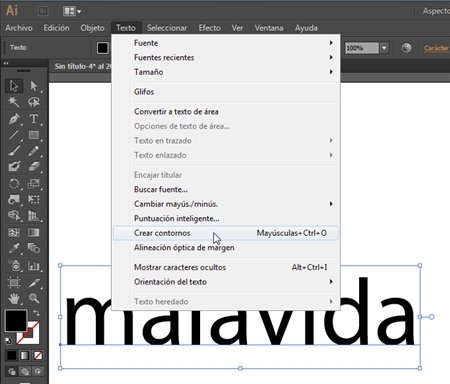Viewport: 450px width, 384px height.
Task: Choose the Blob Brush tool
Action: (x=14, y=167)
